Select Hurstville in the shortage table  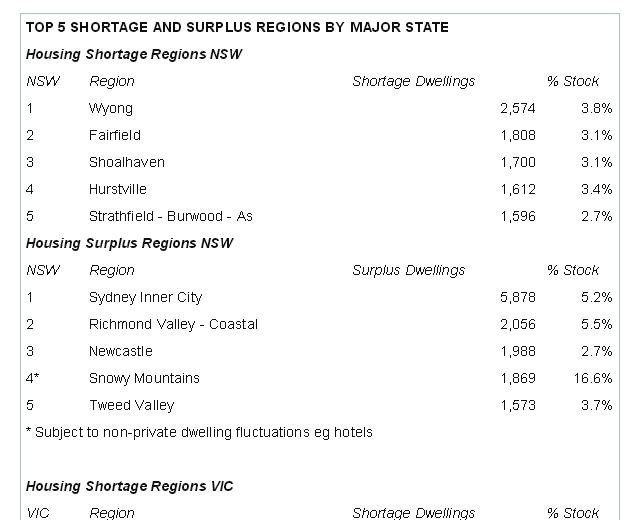pos(117,189)
